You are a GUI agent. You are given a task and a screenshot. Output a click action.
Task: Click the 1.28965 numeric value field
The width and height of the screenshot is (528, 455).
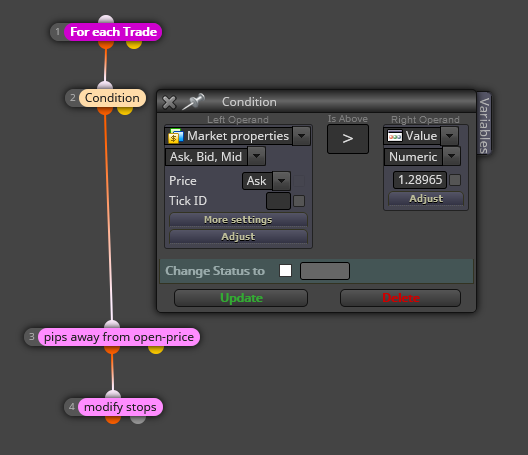click(x=420, y=180)
